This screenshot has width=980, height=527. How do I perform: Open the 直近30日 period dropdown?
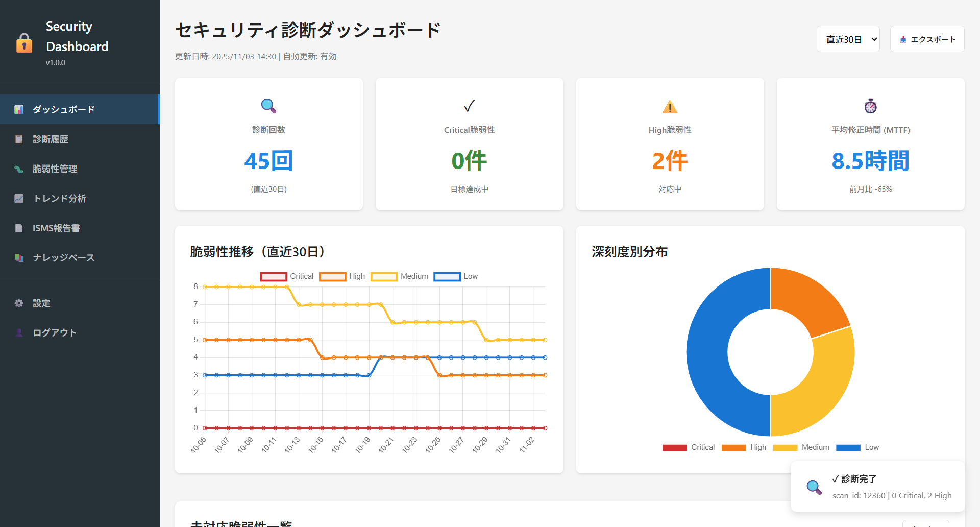tap(848, 39)
